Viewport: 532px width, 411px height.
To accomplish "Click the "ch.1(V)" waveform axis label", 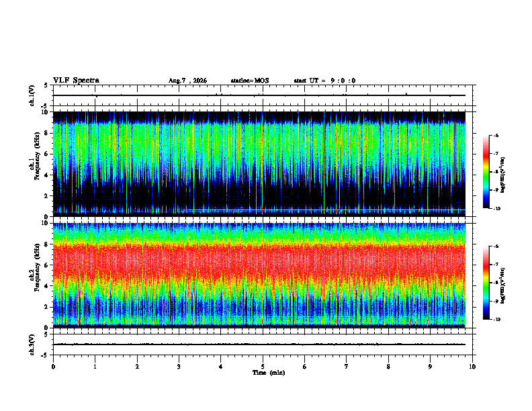I will pyautogui.click(x=32, y=95).
